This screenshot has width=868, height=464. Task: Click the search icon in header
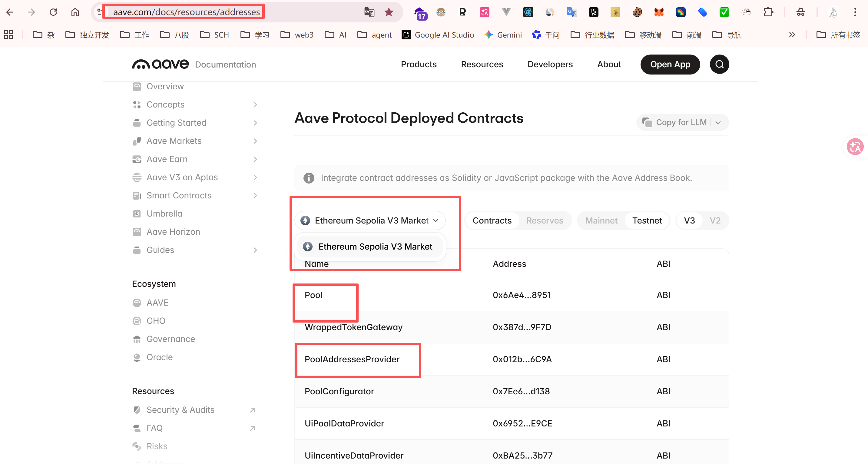tap(719, 64)
